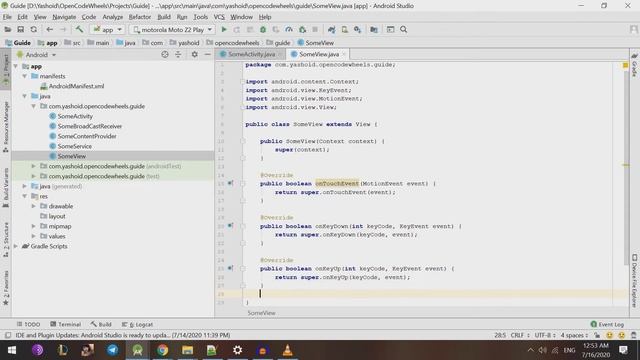
Task: Open the Logcat tool window
Action: pyautogui.click(x=138, y=324)
